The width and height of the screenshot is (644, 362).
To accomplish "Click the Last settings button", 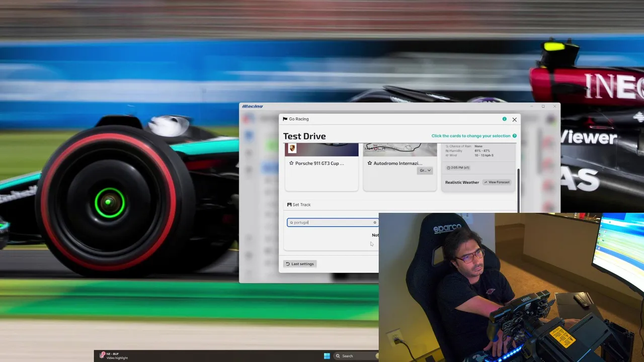I will (300, 264).
